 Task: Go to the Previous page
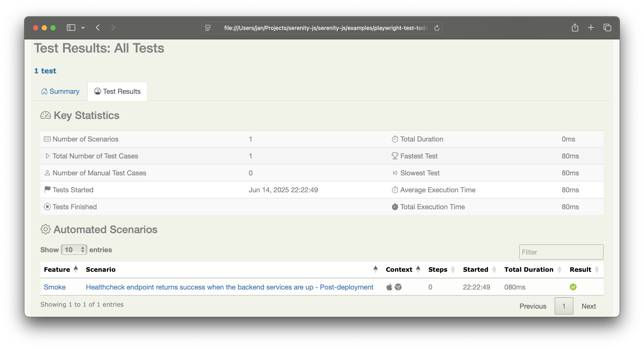pos(533,306)
